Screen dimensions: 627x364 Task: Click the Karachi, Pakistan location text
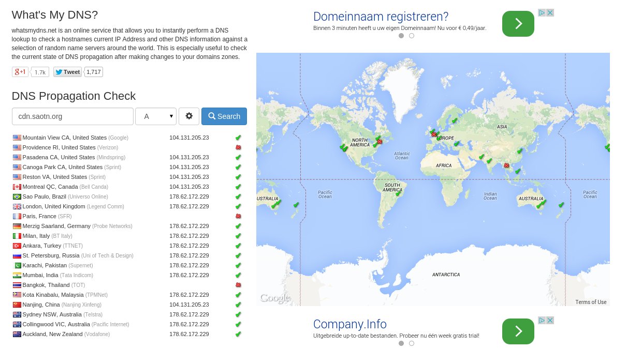point(45,265)
